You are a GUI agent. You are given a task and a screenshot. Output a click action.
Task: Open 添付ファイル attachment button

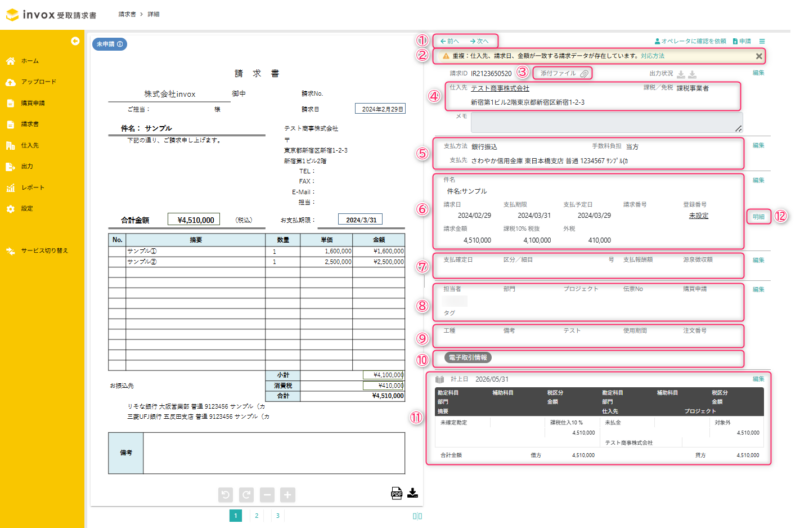pyautogui.click(x=563, y=73)
